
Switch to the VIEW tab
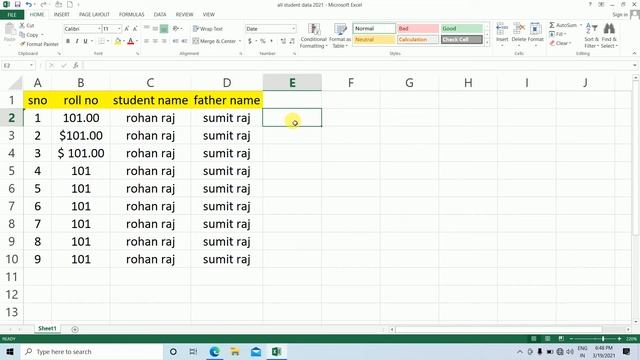click(x=209, y=15)
